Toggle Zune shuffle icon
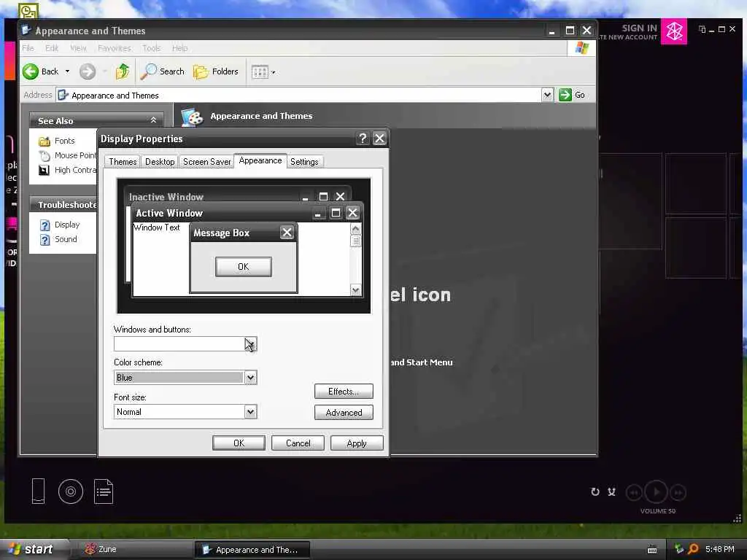 click(x=612, y=492)
